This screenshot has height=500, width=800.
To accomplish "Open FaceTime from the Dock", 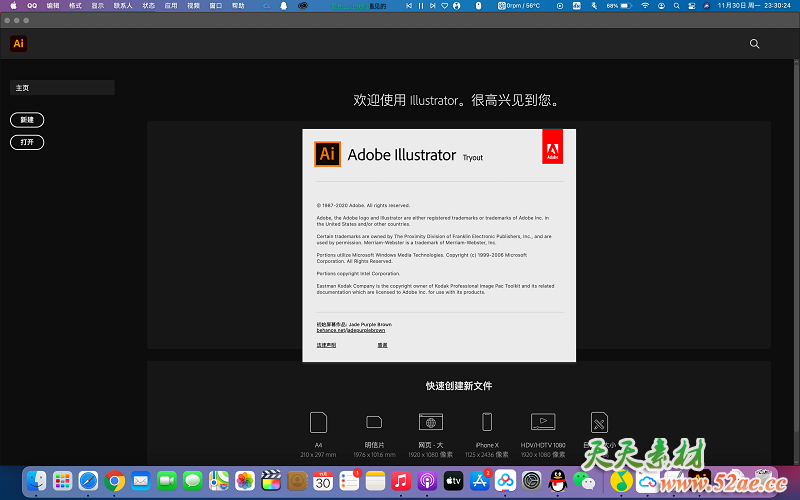I will pyautogui.click(x=166, y=481).
